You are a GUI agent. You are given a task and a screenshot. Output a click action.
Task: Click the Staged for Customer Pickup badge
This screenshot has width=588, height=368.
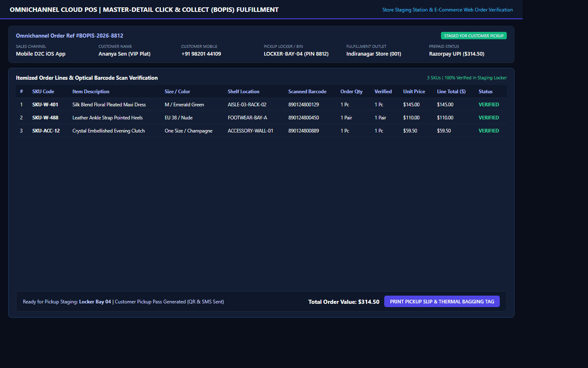click(474, 36)
